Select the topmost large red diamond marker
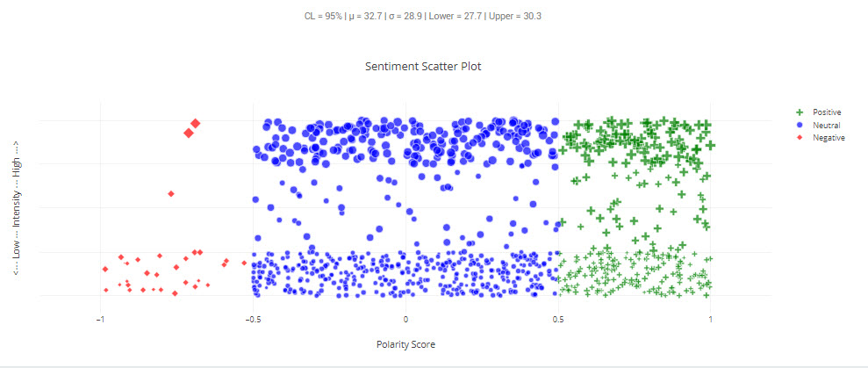Viewport: 868px width, 368px height. (x=196, y=124)
